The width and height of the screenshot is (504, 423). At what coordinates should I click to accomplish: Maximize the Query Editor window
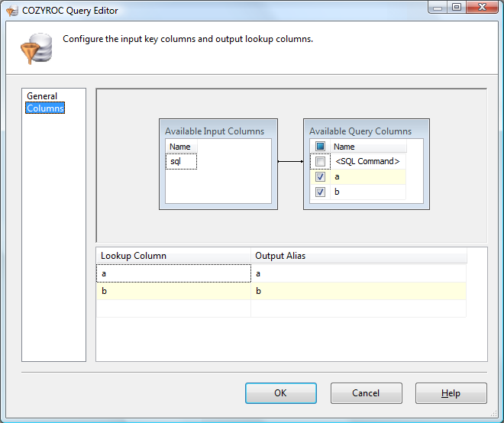click(457, 8)
